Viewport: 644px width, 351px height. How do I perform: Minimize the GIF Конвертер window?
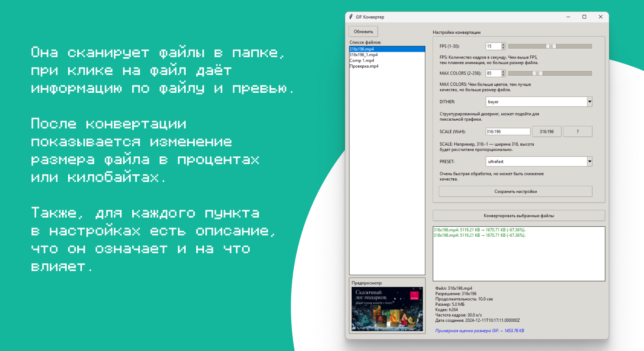(568, 17)
